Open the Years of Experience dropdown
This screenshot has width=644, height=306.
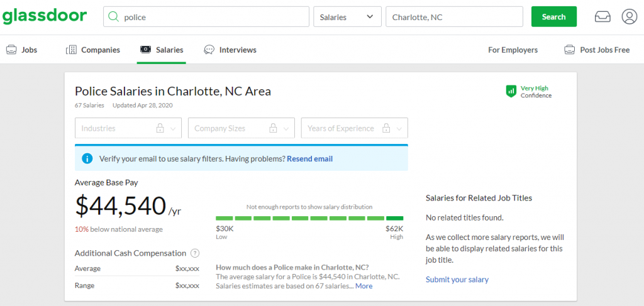pos(355,128)
